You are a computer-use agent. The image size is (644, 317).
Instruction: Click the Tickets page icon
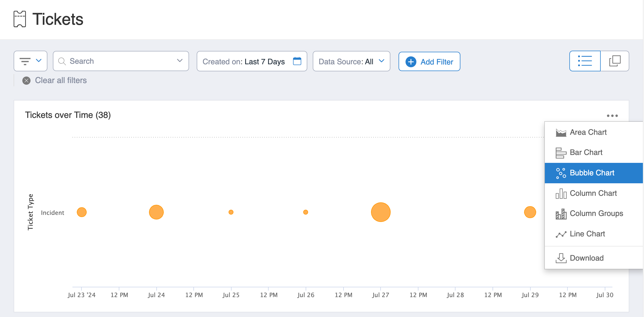pyautogui.click(x=20, y=19)
